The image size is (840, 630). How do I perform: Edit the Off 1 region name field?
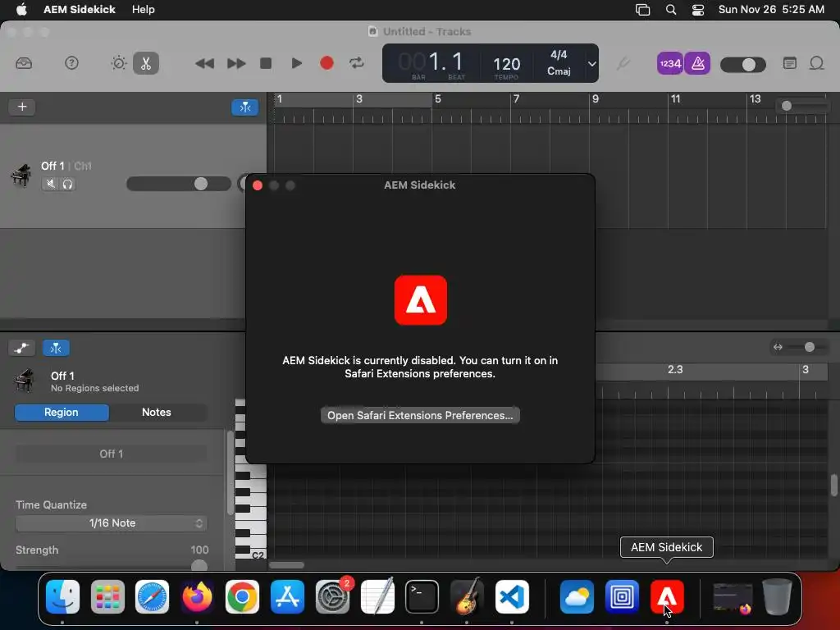click(x=111, y=454)
